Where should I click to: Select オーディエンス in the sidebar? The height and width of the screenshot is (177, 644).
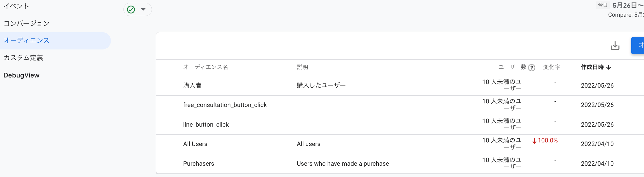pyautogui.click(x=26, y=41)
